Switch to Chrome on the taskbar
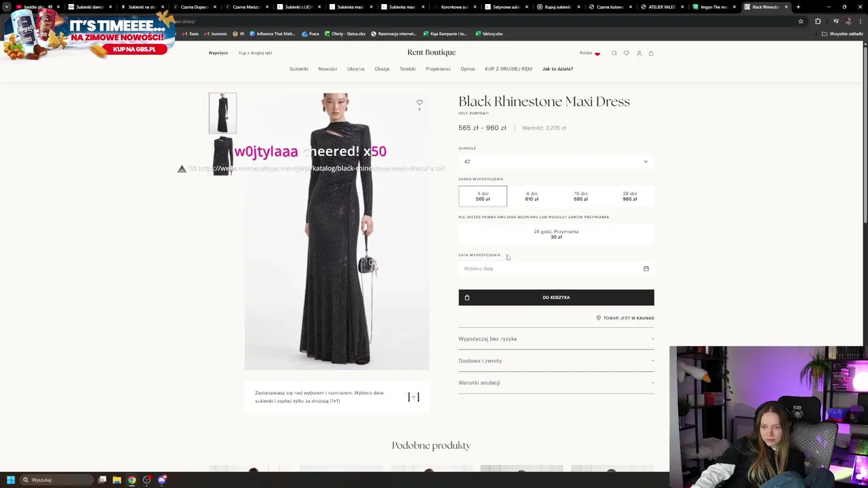Image resolution: width=868 pixels, height=488 pixels. pyautogui.click(x=132, y=480)
